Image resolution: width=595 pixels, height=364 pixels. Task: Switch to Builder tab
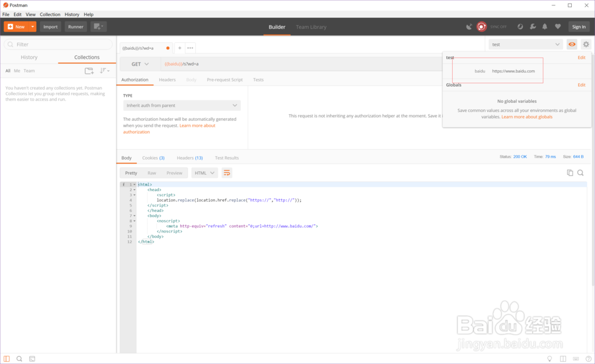[277, 27]
